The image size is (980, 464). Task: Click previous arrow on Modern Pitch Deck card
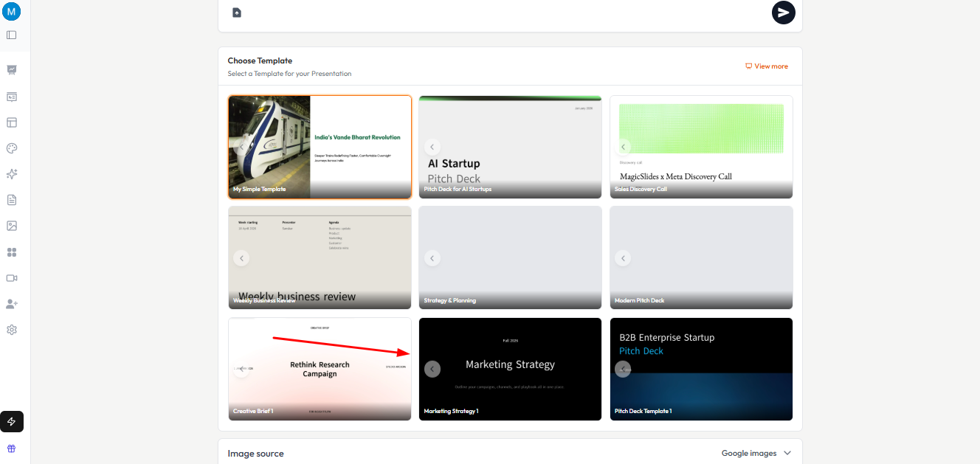623,258
